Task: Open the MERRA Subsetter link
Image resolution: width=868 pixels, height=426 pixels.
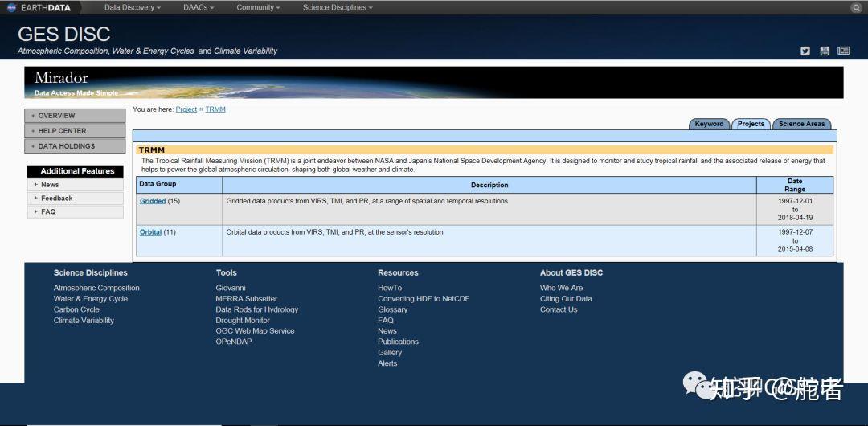Action: [x=247, y=298]
